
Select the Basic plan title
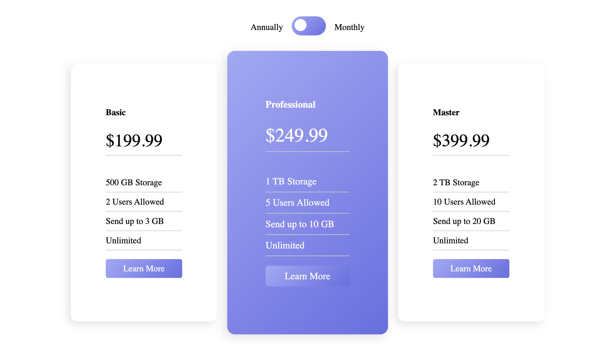click(x=116, y=112)
